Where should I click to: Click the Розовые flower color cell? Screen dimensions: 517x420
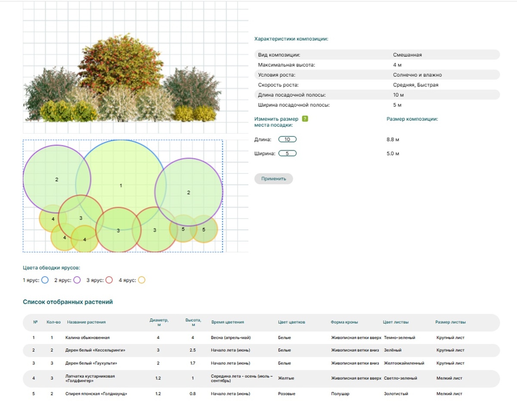pyautogui.click(x=287, y=394)
